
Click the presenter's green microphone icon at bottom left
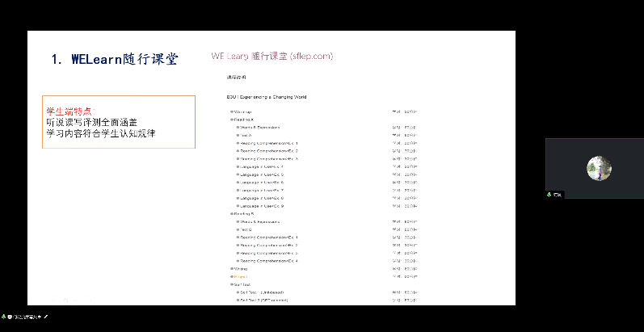pos(3,317)
